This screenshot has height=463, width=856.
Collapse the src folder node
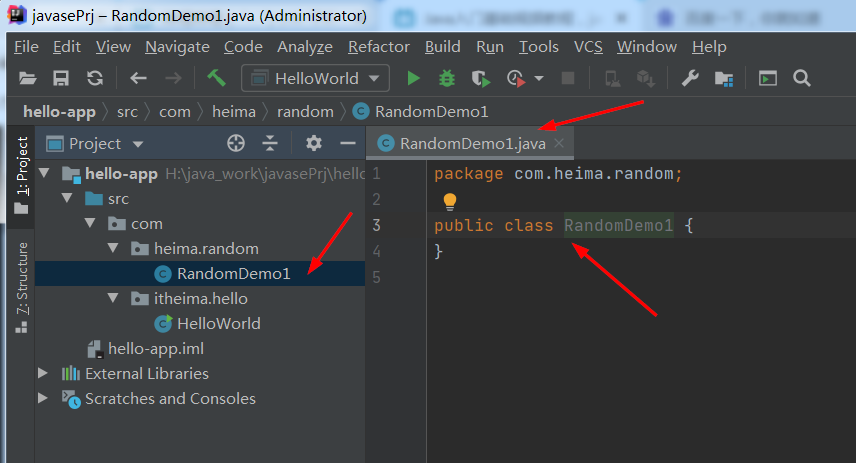click(67, 198)
